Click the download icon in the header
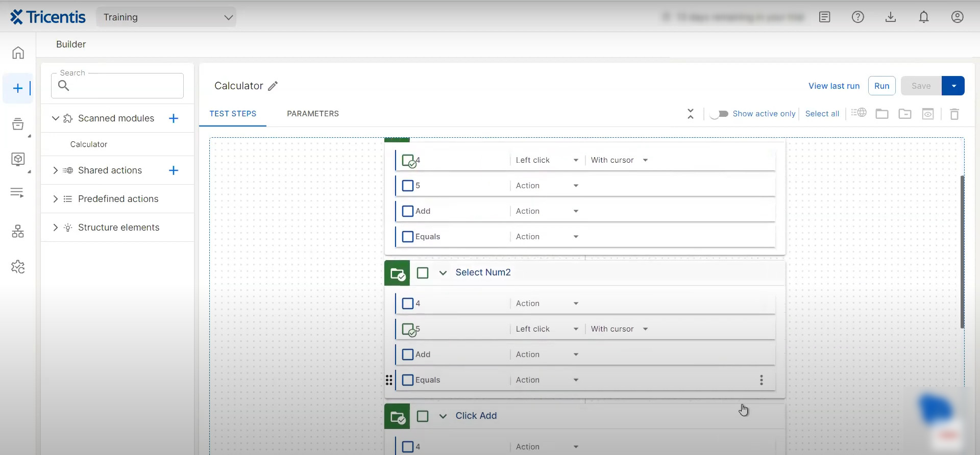The width and height of the screenshot is (980, 455). point(890,17)
